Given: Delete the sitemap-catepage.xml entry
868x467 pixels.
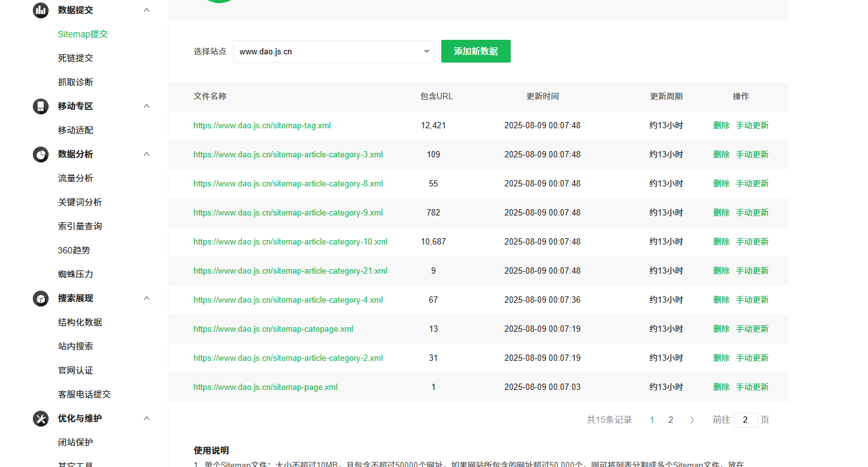Looking at the screenshot, I should pyautogui.click(x=721, y=329).
